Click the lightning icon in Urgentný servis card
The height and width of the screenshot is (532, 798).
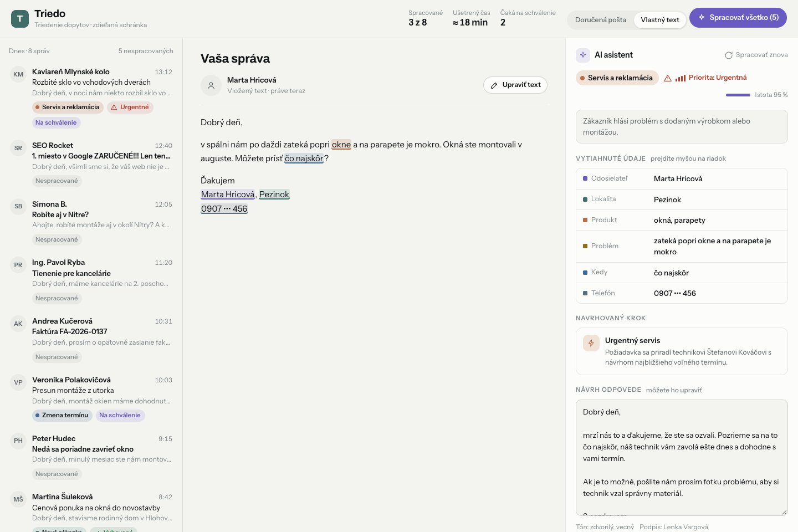591,343
